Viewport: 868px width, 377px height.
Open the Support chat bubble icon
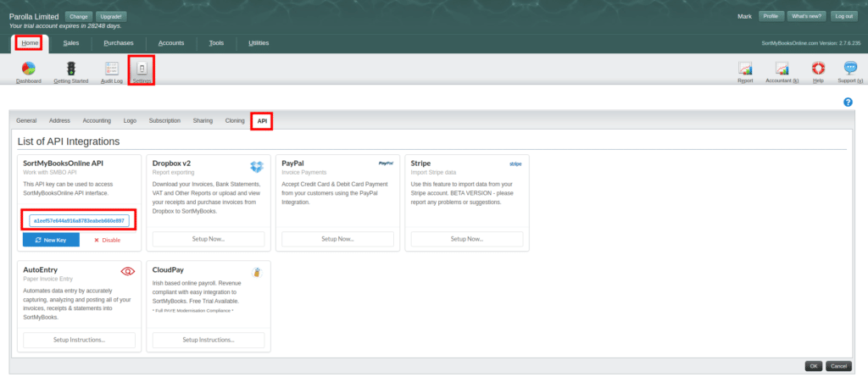tap(849, 68)
